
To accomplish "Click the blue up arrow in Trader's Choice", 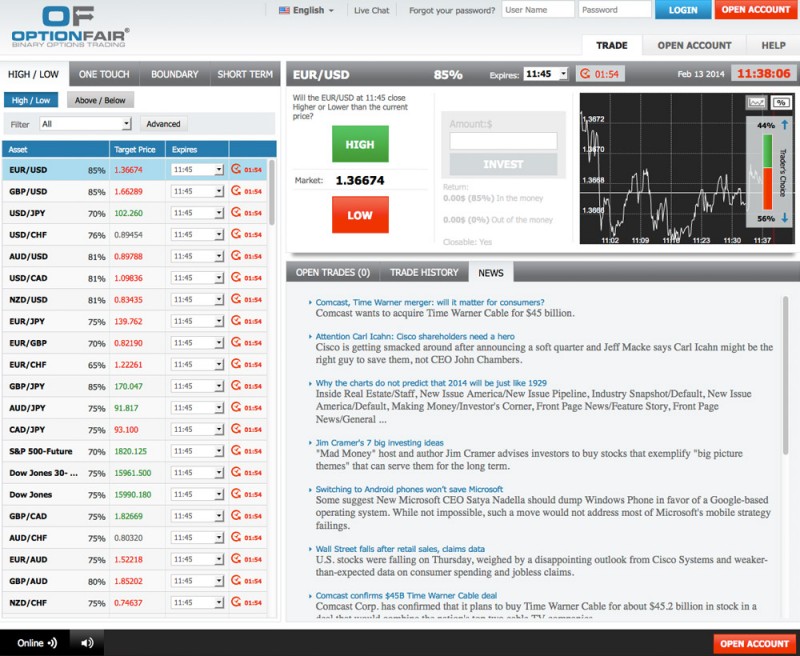I will point(785,124).
